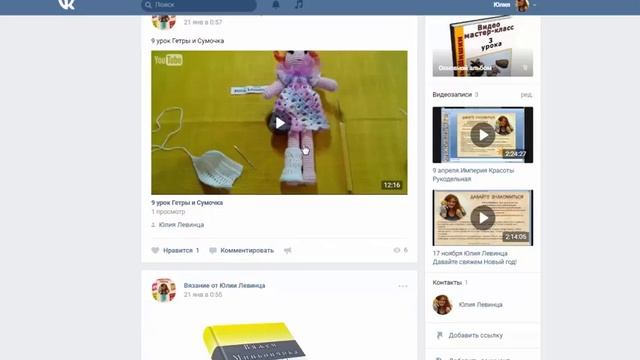The image size is (640, 360).
Task: Play the 2:24:27 video thumbnail
Action: tap(483, 135)
